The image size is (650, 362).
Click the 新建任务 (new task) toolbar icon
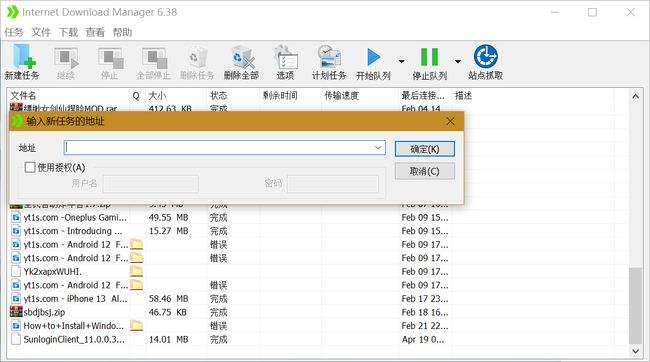(x=22, y=62)
